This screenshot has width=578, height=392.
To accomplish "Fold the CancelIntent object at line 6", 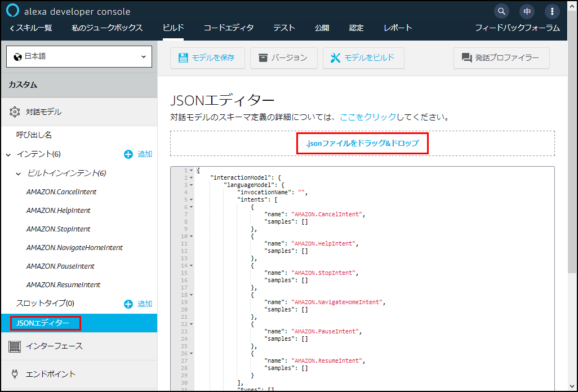I will [x=192, y=207].
